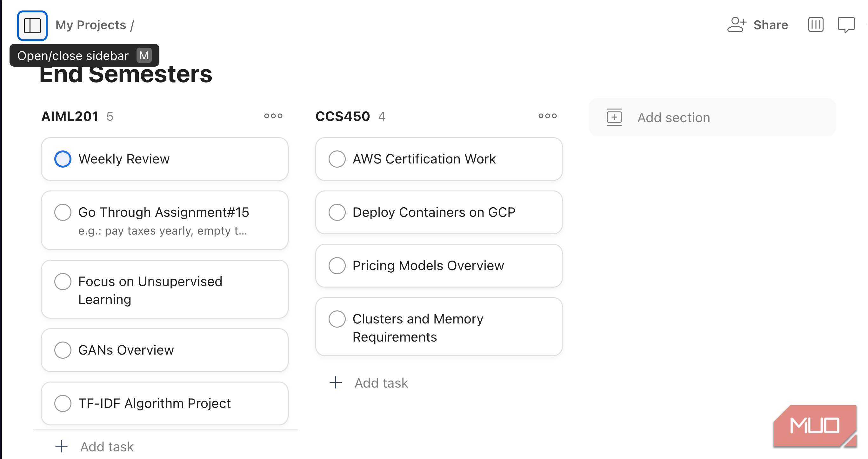The image size is (868, 459).
Task: Click the End Semesters project title
Action: pyautogui.click(x=126, y=75)
